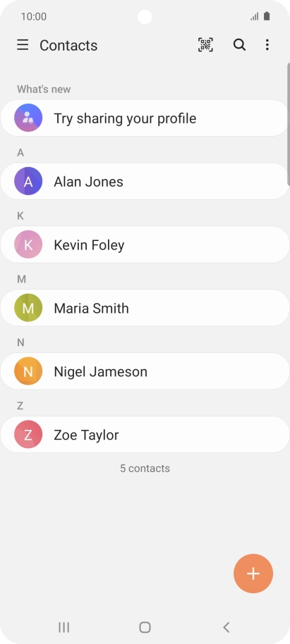Tap Maria Smith's green M avatar

coord(28,308)
